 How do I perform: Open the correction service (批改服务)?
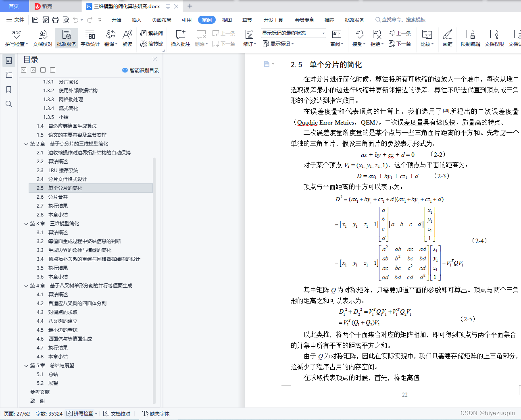[x=67, y=38]
